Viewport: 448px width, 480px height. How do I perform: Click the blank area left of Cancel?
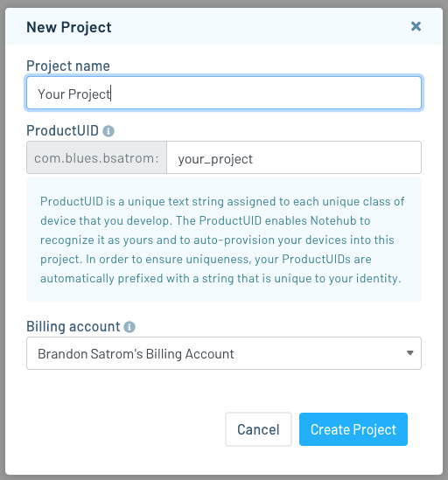(x=126, y=429)
